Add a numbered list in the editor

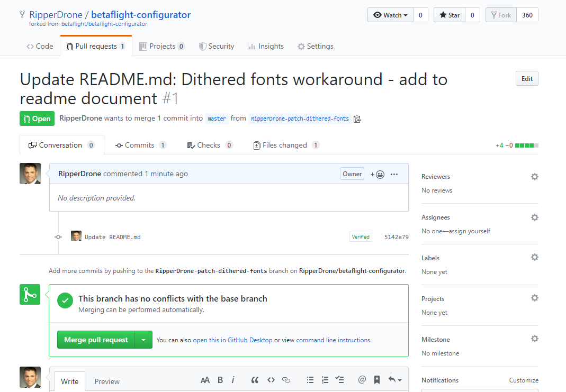pos(325,380)
